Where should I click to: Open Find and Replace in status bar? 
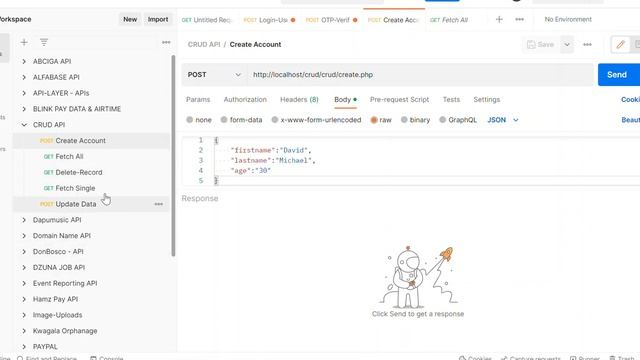(x=47, y=358)
